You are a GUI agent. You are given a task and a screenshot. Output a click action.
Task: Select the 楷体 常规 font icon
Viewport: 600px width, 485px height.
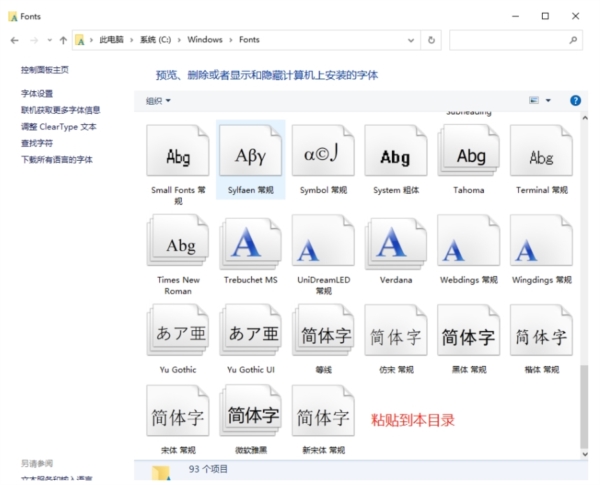pos(541,330)
